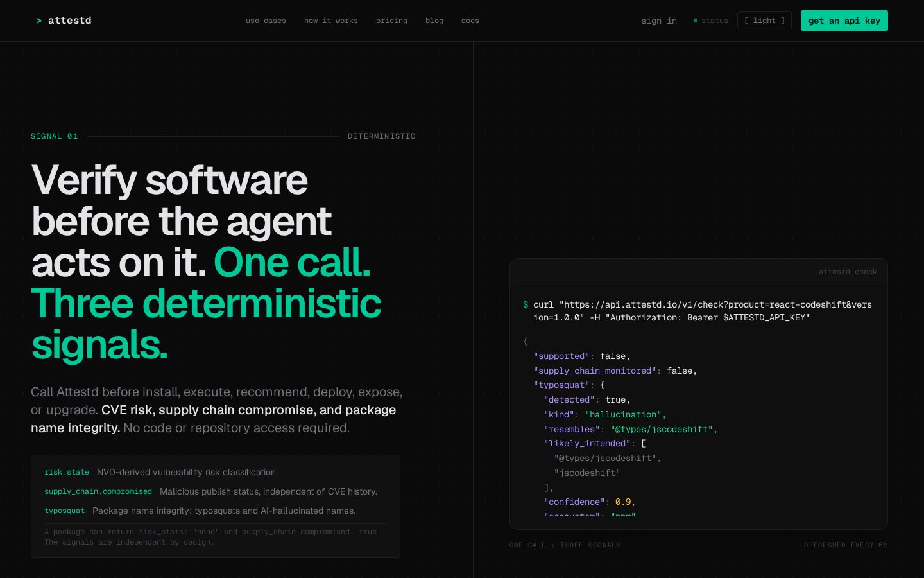The width and height of the screenshot is (924, 578).
Task: Open the docs link
Action: point(470,21)
